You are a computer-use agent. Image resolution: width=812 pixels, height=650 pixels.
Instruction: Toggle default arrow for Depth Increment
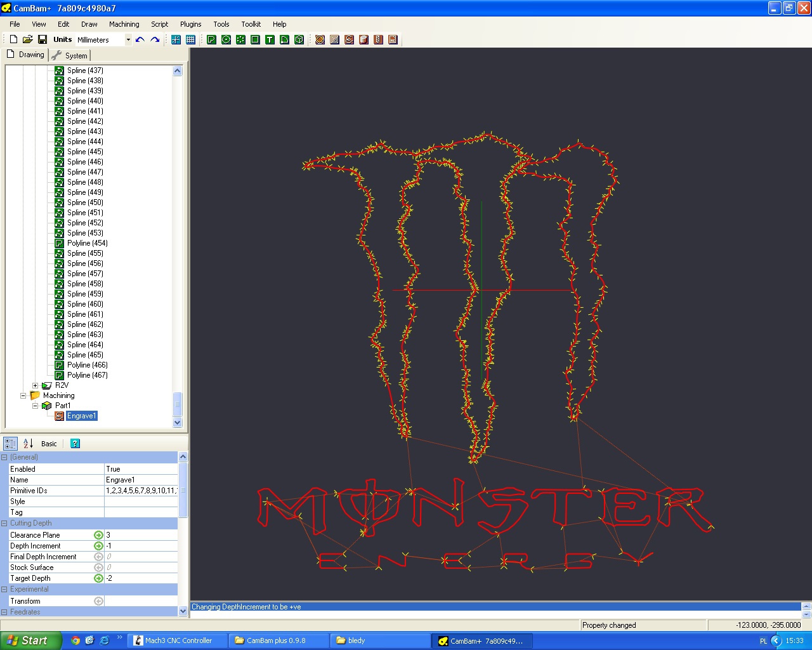point(98,546)
